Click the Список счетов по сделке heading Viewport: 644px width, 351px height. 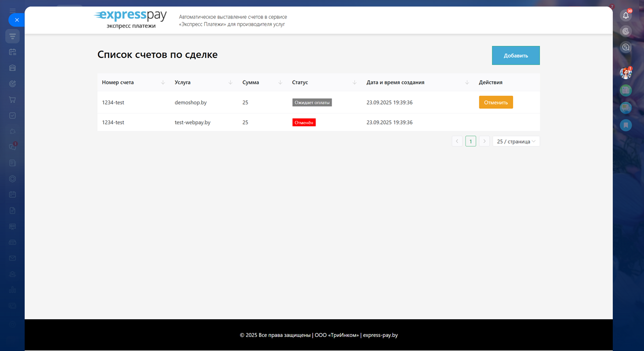(x=157, y=54)
